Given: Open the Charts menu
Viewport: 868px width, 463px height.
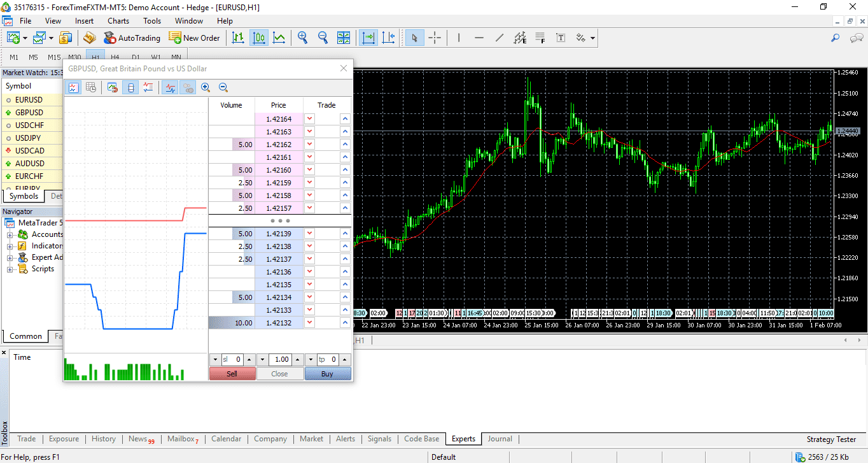Looking at the screenshot, I should [x=118, y=21].
